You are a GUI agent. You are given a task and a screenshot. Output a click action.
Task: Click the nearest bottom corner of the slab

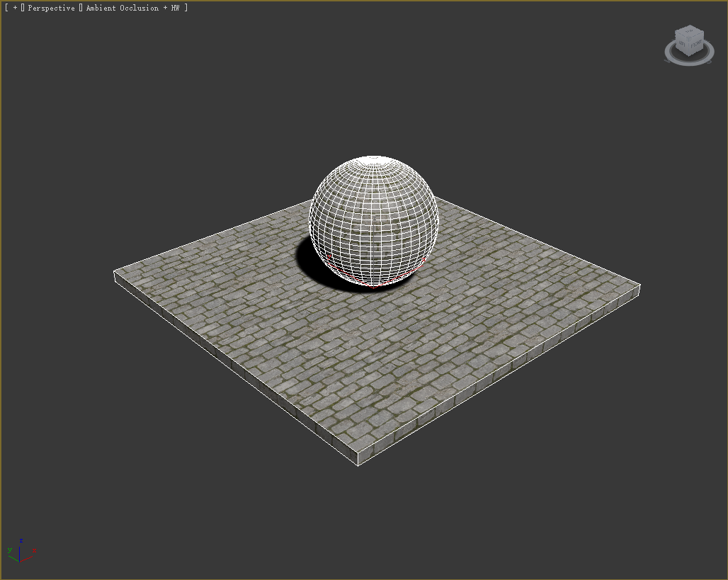358,465
